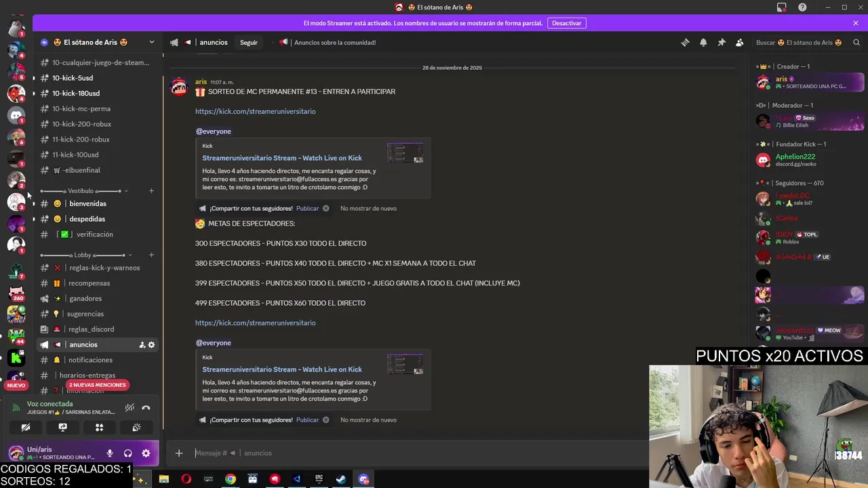Image resolution: width=868 pixels, height=488 pixels.
Task: Toggle noise suppression in the voice panel
Action: [x=130, y=407]
